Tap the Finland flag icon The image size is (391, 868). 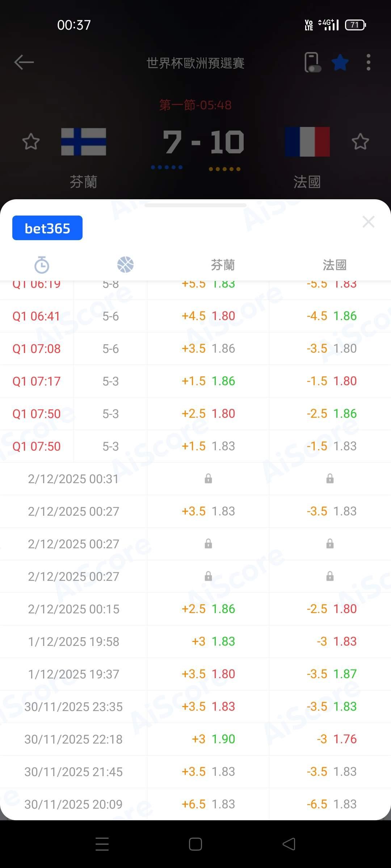coord(84,142)
